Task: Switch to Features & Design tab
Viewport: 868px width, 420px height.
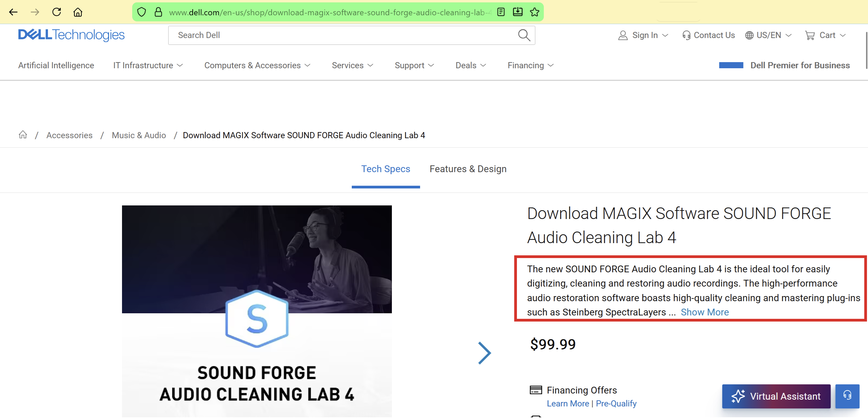Action: 468,169
